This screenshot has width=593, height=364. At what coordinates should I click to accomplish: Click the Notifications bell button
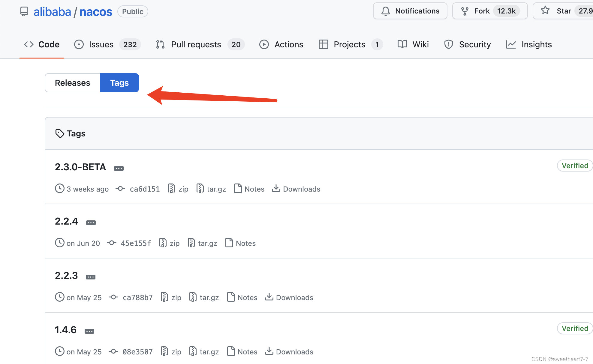pos(410,11)
